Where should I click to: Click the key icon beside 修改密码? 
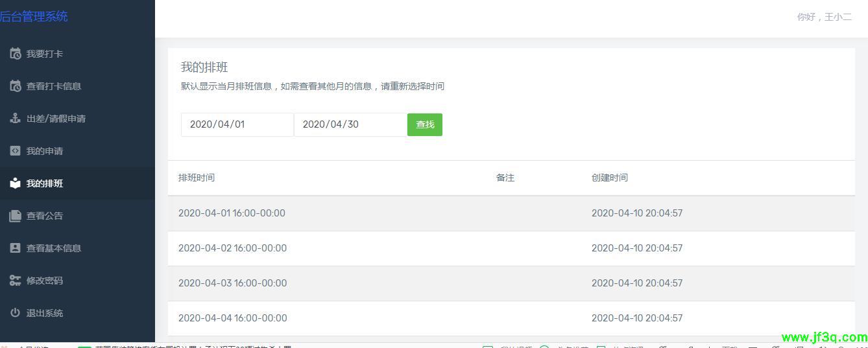[15, 281]
